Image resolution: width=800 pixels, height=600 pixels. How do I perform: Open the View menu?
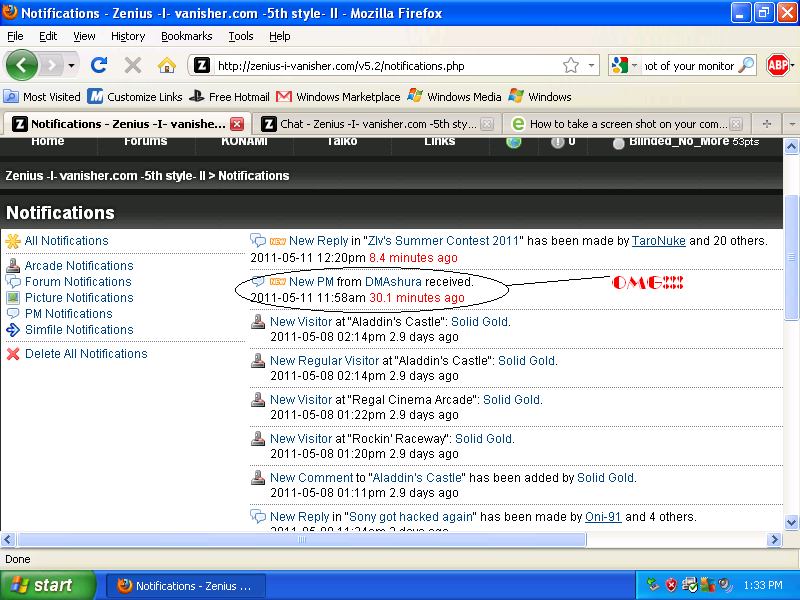(x=84, y=36)
